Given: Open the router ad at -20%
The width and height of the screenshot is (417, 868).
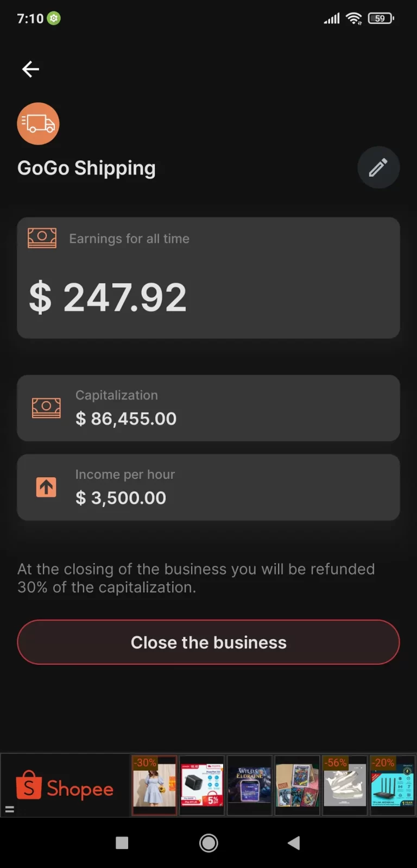Looking at the screenshot, I should [392, 785].
